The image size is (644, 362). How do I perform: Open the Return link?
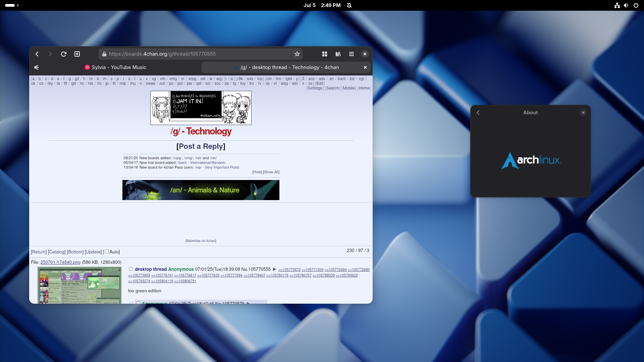(x=39, y=252)
